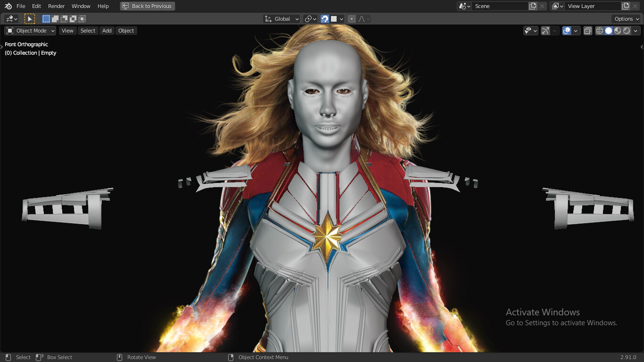Click the Scene name input field
644x362 pixels.
[501, 6]
